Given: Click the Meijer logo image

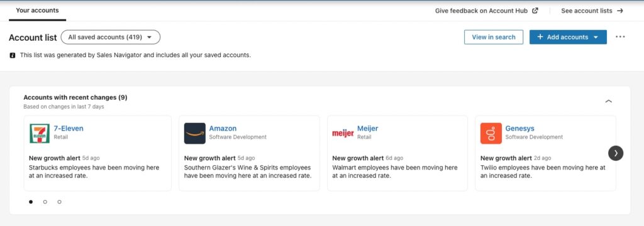Looking at the screenshot, I should (343, 133).
